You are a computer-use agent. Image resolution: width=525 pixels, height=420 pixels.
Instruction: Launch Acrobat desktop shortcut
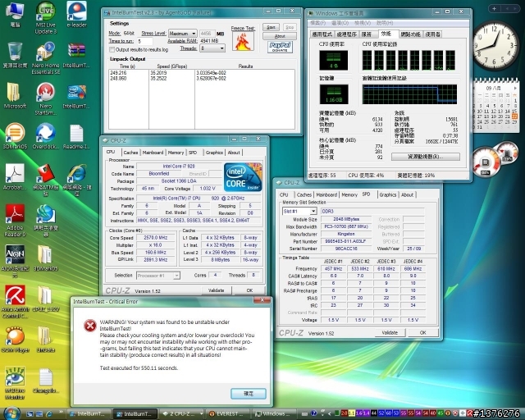click(x=15, y=177)
